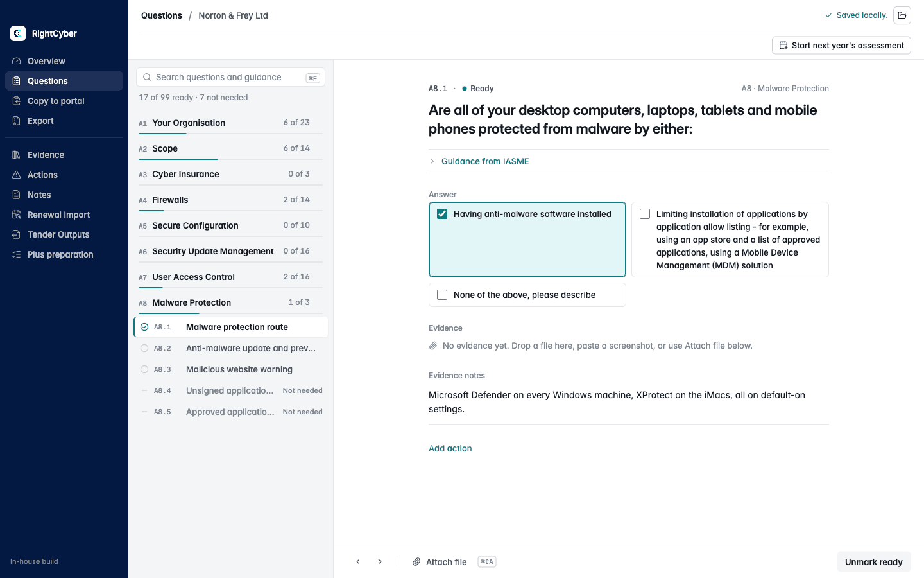The width and height of the screenshot is (924, 578).
Task: Go to previous question arrow
Action: point(358,562)
